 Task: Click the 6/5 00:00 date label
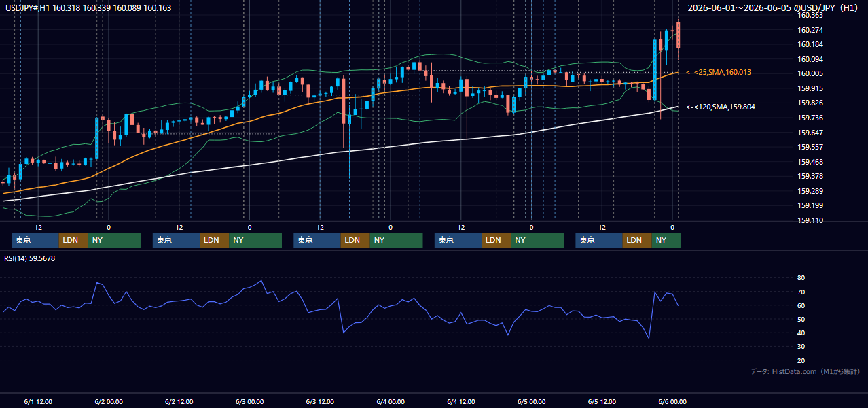(531, 402)
